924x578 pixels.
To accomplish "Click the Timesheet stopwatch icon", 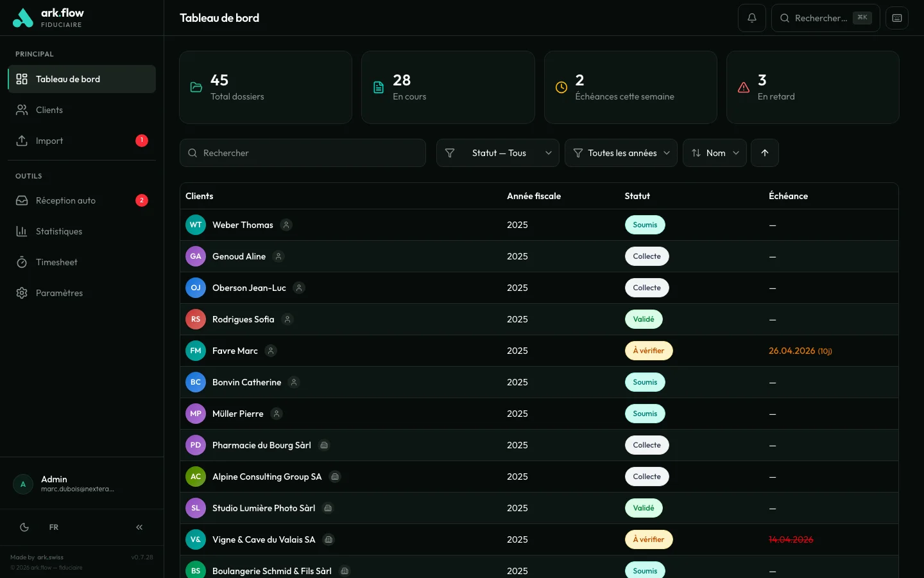I will [x=22, y=262].
